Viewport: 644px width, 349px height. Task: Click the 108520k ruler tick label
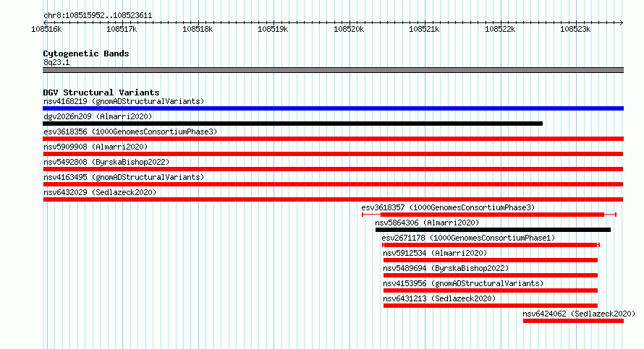click(x=349, y=29)
